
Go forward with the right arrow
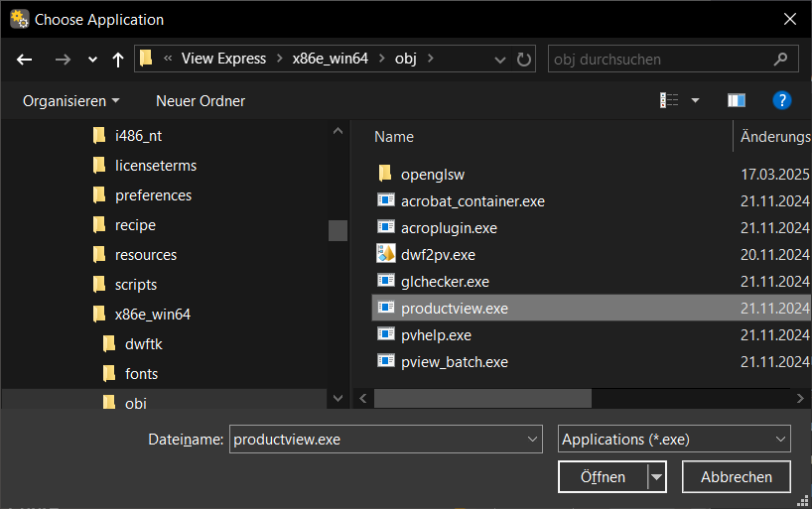[x=63, y=60]
